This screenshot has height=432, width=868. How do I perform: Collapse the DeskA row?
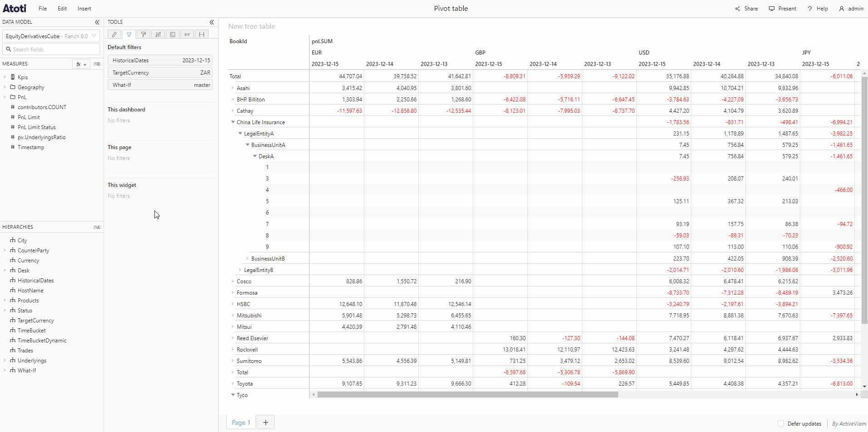coord(255,156)
